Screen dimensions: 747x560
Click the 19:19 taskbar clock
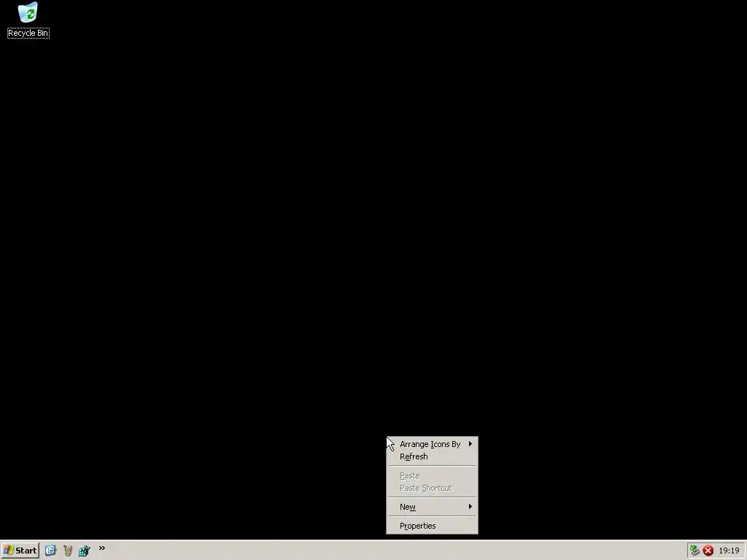(729, 551)
